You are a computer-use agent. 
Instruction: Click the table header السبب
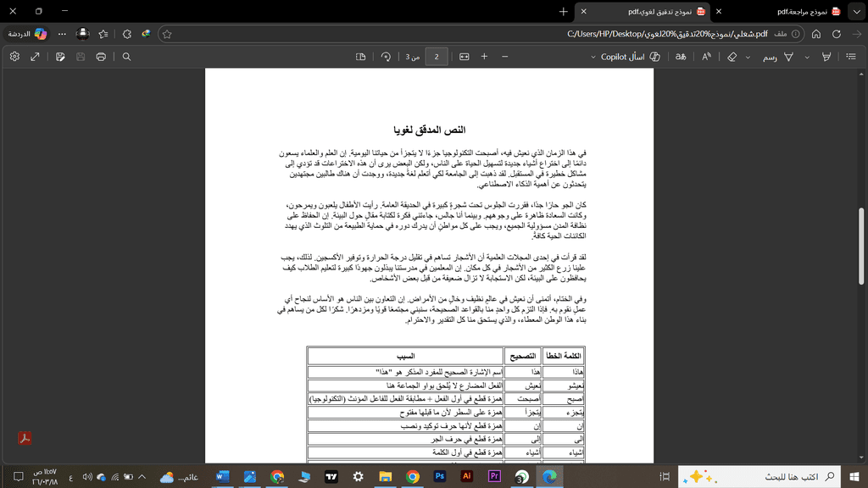[x=406, y=356]
